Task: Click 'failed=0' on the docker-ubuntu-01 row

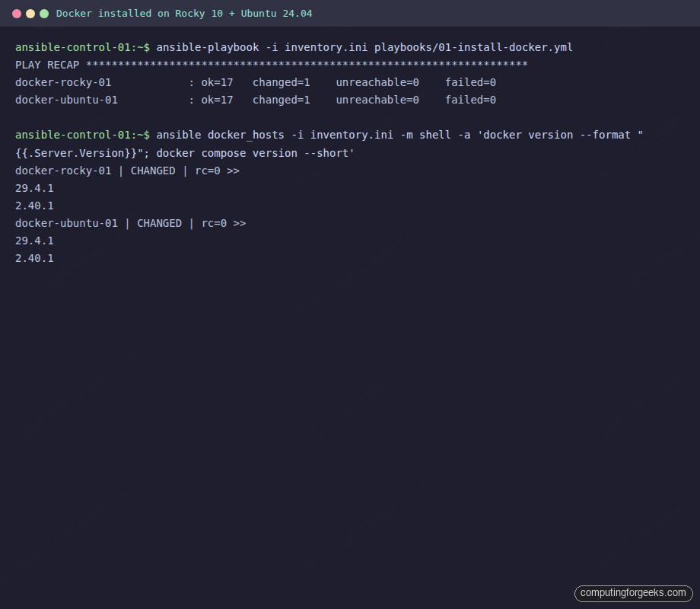Action: pos(470,100)
